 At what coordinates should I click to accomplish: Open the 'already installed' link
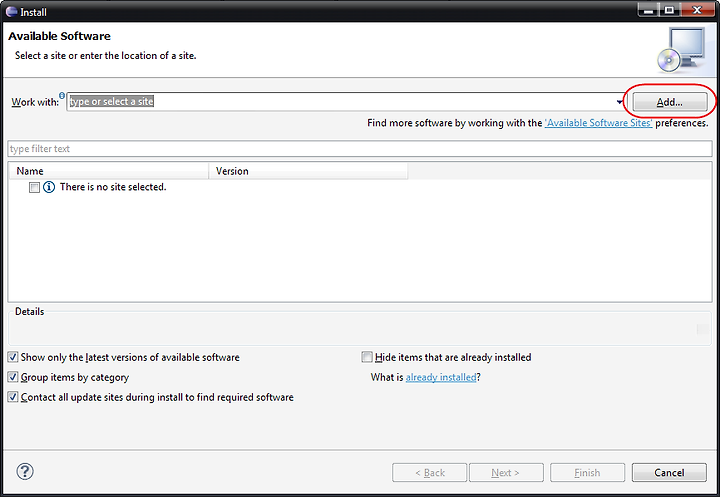pyautogui.click(x=441, y=377)
